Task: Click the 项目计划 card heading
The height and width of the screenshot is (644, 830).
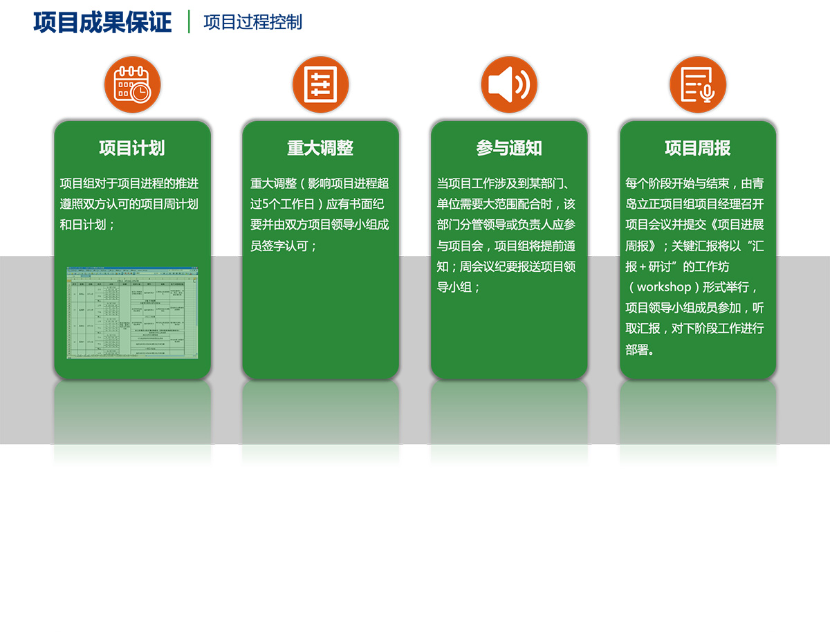Action: (132, 148)
